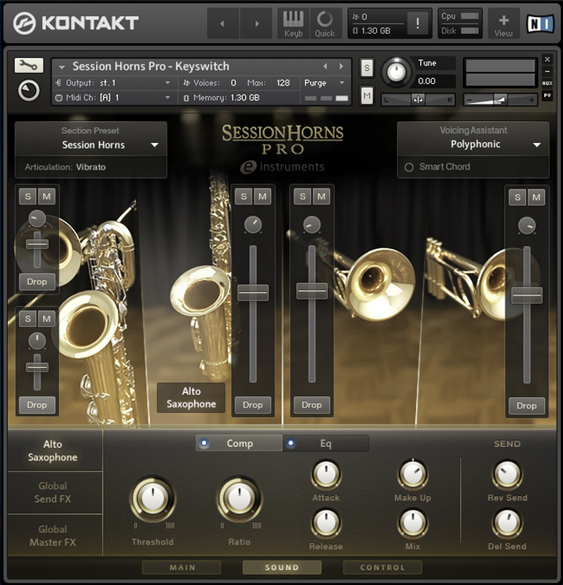Viewport: 563px width, 585px height.
Task: Mute the far-right trumpet channel
Action: pyautogui.click(x=536, y=197)
